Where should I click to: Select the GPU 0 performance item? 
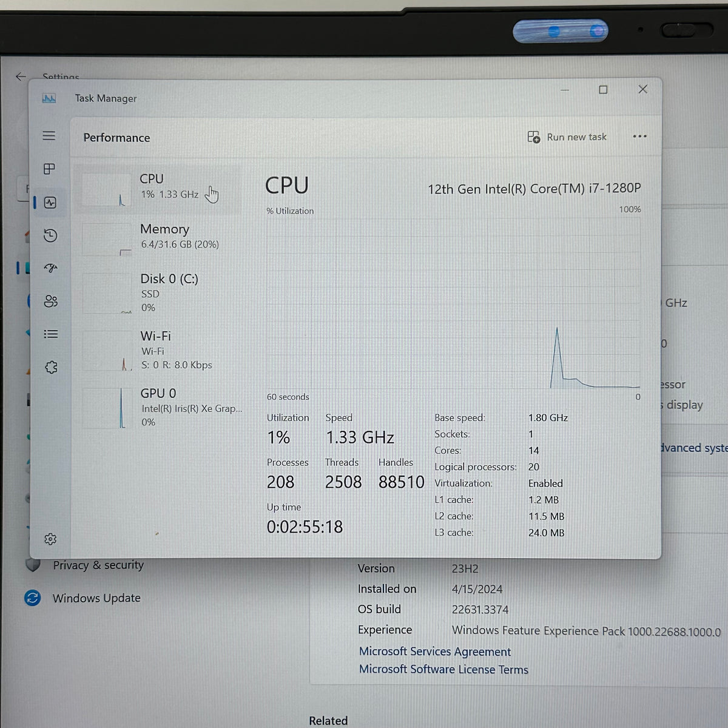point(159,408)
